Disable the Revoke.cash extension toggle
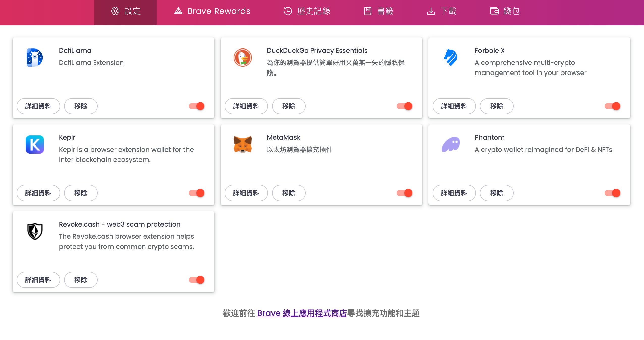 point(196,280)
